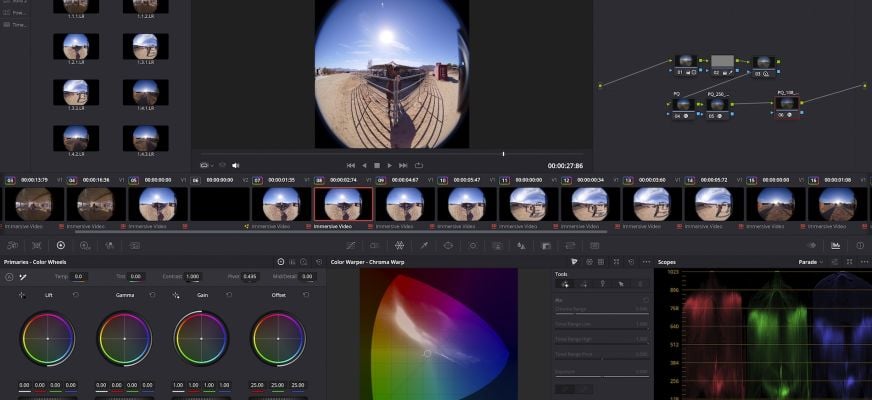Open the Sizing palette icon

click(570, 245)
